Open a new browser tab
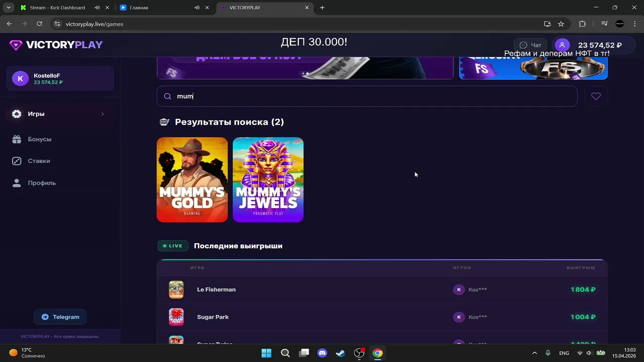This screenshot has height=362, width=644. point(322,8)
